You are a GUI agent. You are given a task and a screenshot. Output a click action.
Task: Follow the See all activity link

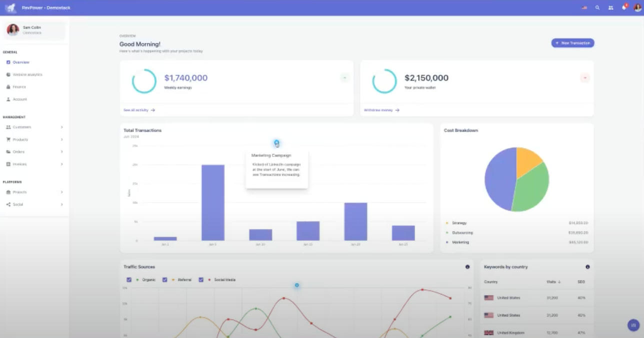pos(139,110)
